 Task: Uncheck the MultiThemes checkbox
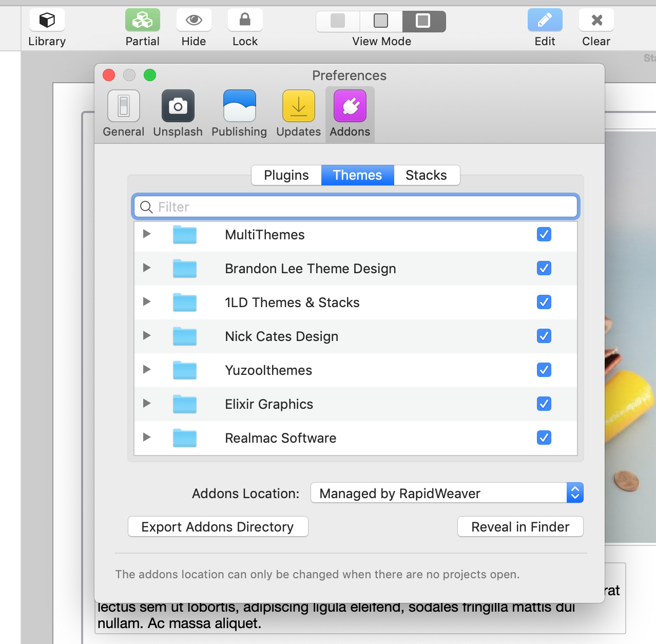(x=544, y=234)
